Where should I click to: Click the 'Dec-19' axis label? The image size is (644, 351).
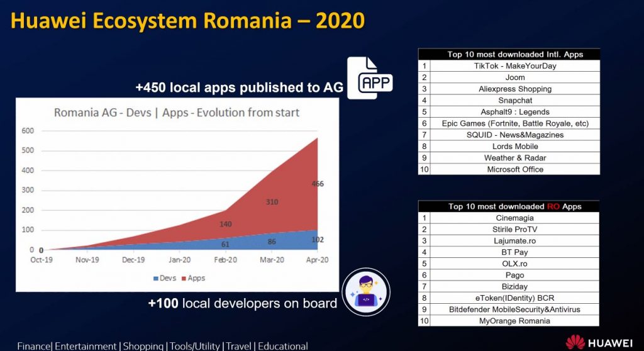133,260
